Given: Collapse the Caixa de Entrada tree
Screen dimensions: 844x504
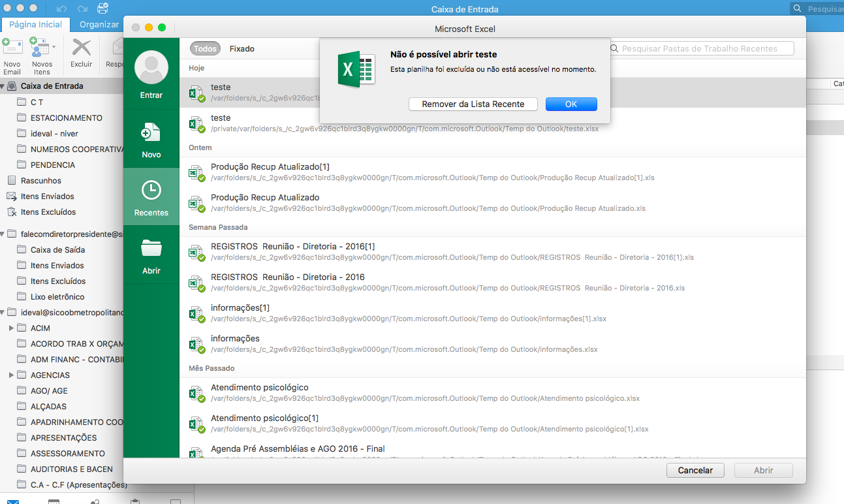Looking at the screenshot, I should [x=3, y=86].
